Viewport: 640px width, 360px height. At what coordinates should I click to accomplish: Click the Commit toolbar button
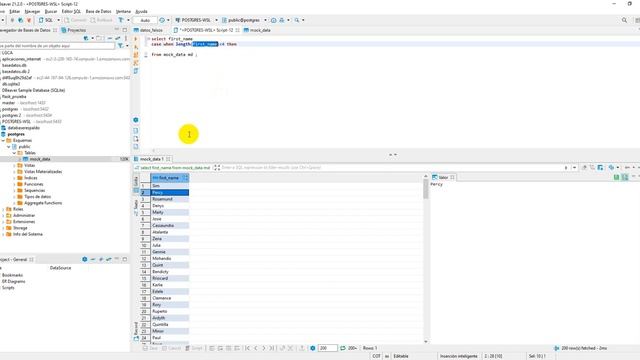76,20
